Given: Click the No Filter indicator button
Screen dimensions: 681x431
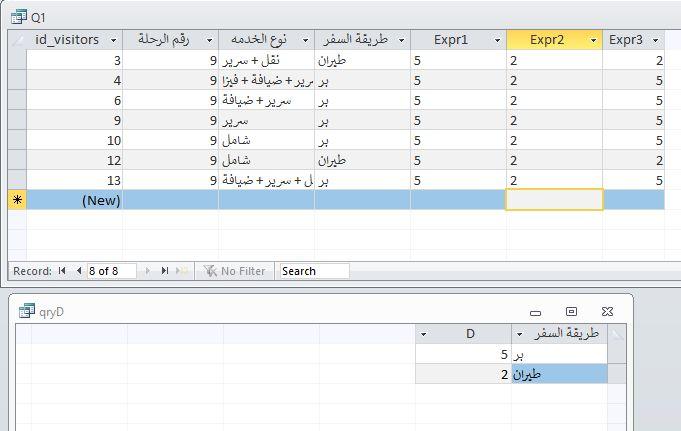Looking at the screenshot, I should click(235, 271).
